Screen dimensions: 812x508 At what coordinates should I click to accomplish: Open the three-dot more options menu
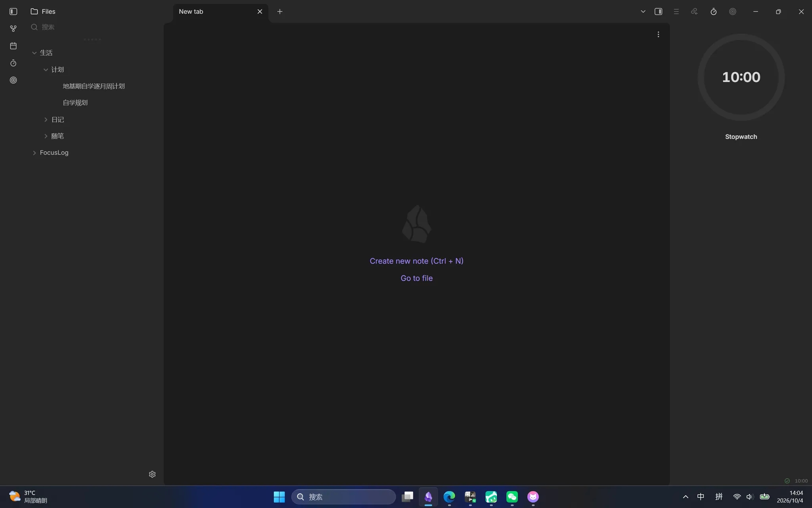tap(658, 35)
